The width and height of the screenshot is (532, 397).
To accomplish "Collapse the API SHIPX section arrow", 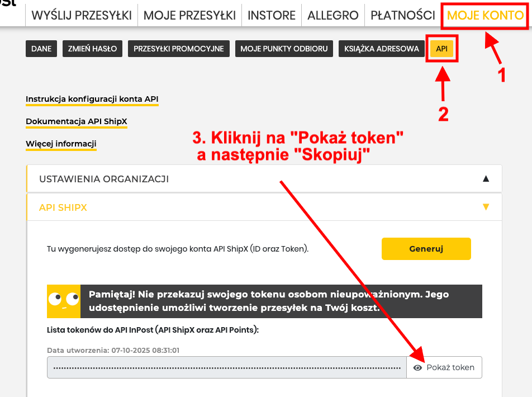I will (x=486, y=207).
